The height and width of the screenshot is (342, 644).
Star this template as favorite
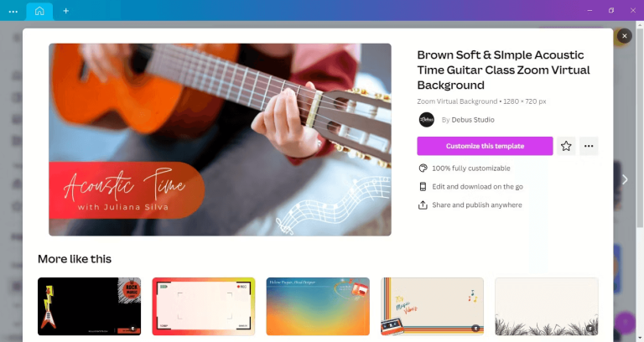click(566, 146)
